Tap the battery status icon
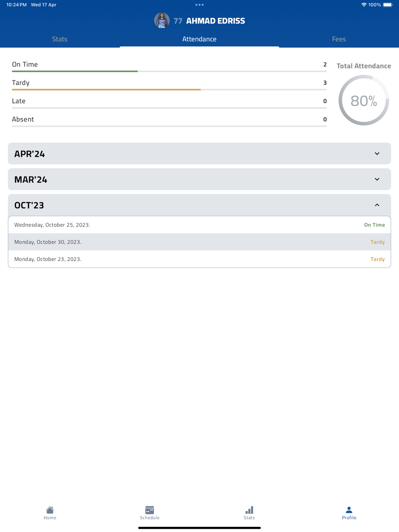 click(387, 5)
